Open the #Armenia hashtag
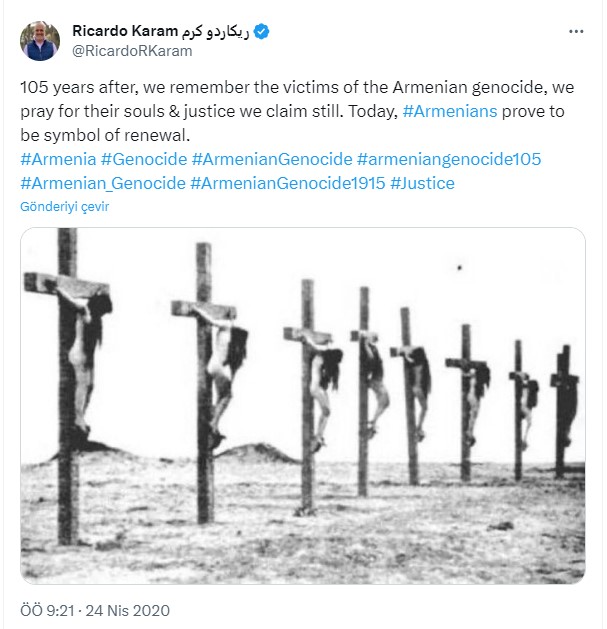The width and height of the screenshot is (607, 629). pos(58,159)
